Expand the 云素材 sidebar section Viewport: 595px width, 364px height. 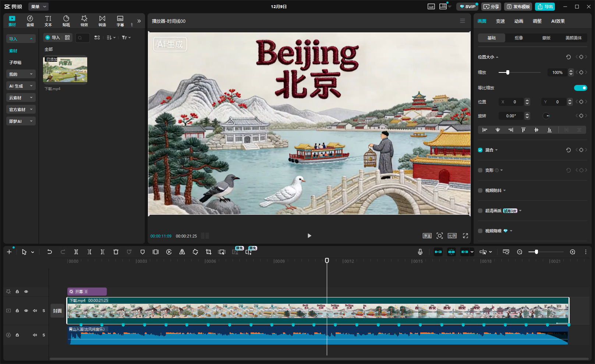click(x=21, y=98)
